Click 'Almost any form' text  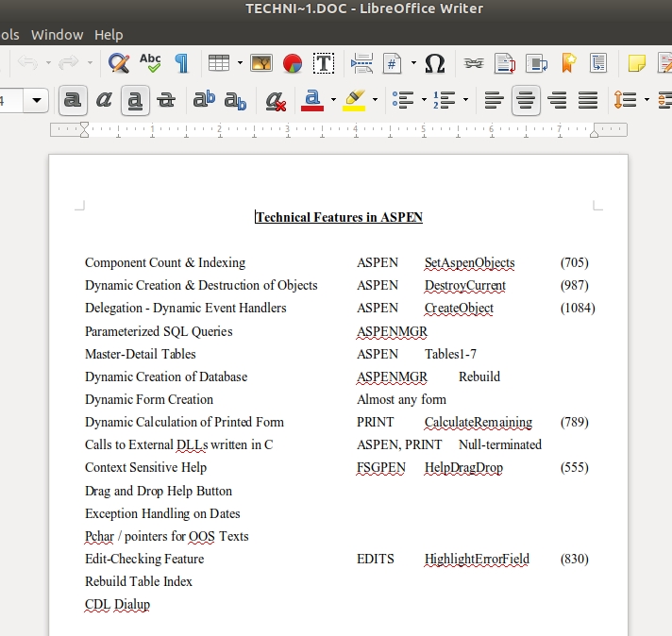click(401, 399)
